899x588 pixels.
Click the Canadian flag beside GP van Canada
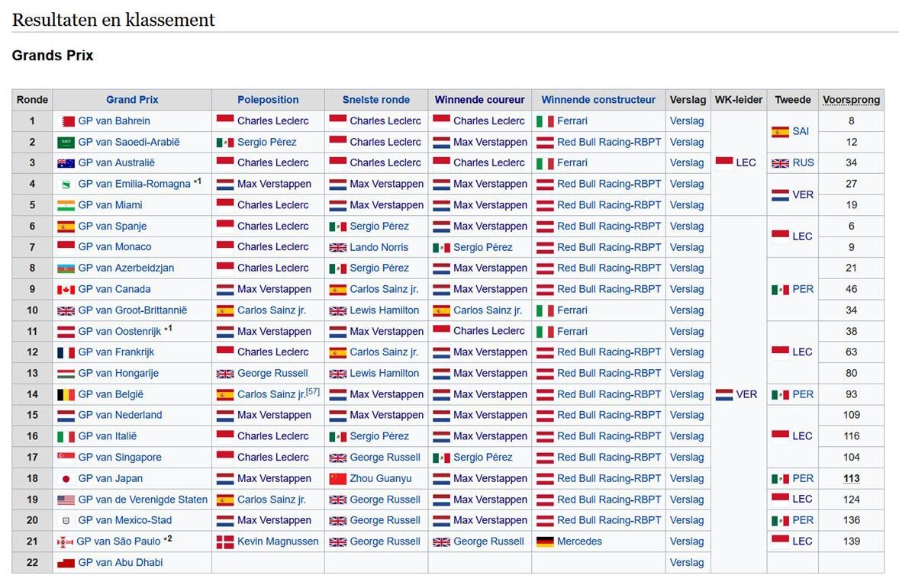coord(66,290)
